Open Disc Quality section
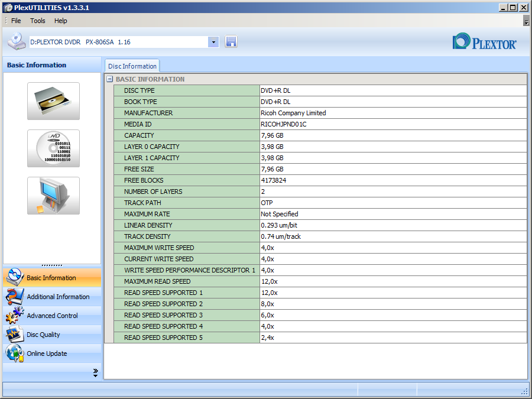Screen dimensions: 532x399 point(52,335)
